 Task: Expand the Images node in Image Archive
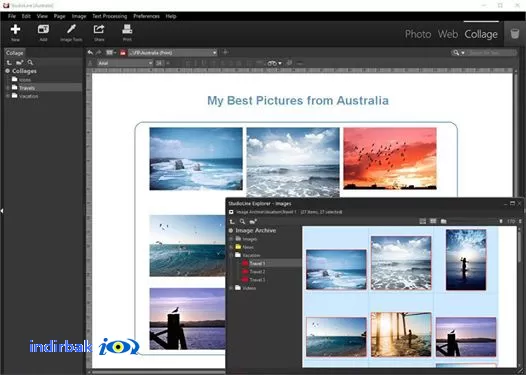tap(231, 239)
